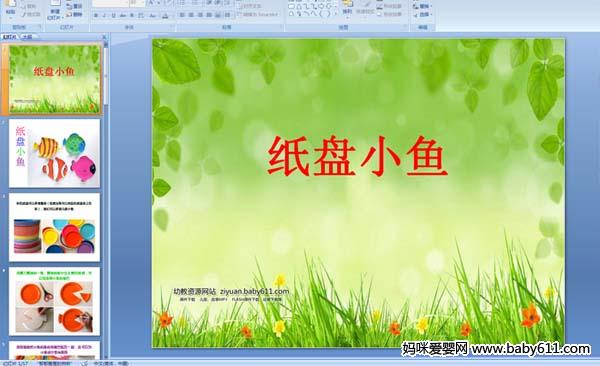Apply text shadow with S icon
600x366 pixels.
click(132, 15)
